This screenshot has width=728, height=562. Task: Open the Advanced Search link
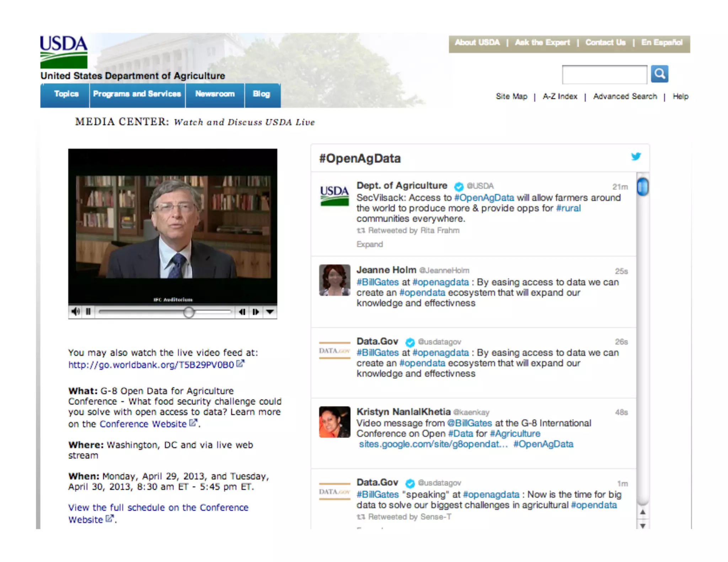click(x=625, y=97)
